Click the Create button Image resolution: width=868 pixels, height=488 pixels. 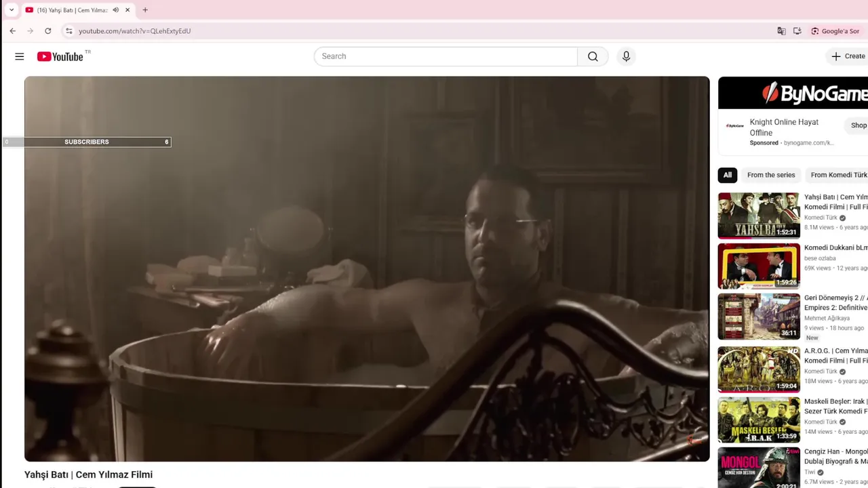pos(848,56)
